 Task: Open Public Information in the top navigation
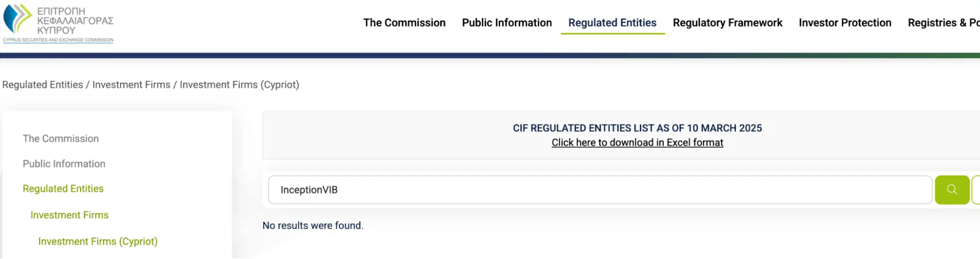coord(506,23)
